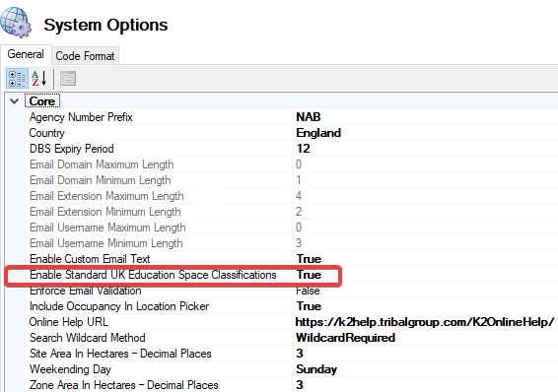
Task: Click the System Options globe gear icon
Action: click(x=16, y=22)
